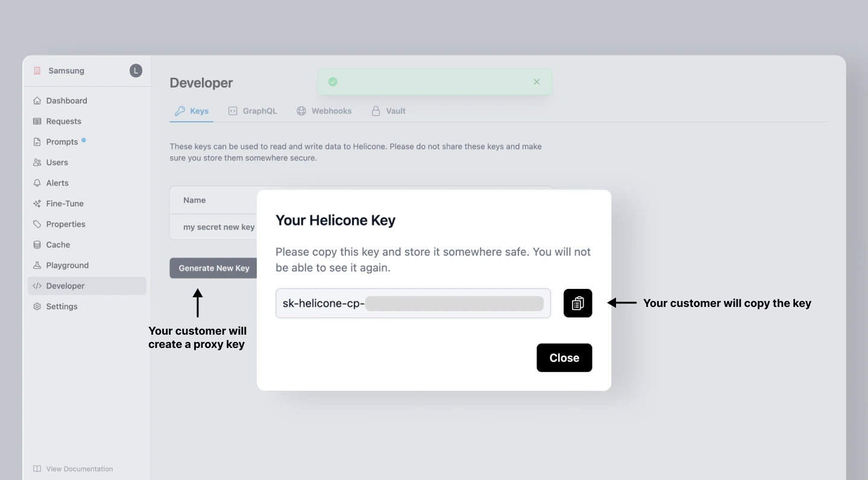This screenshot has width=868, height=480.
Task: Open the Cache page
Action: (58, 245)
